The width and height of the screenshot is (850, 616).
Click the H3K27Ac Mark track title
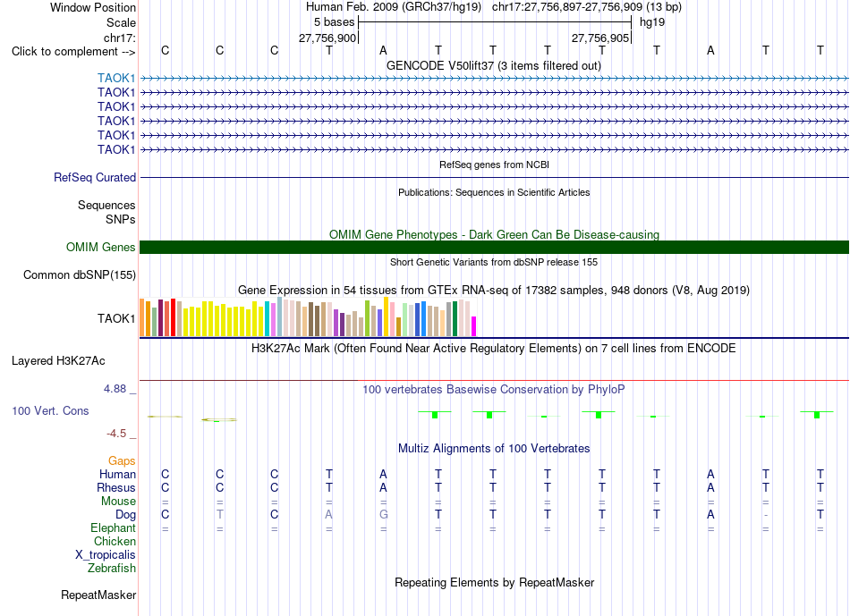494,349
